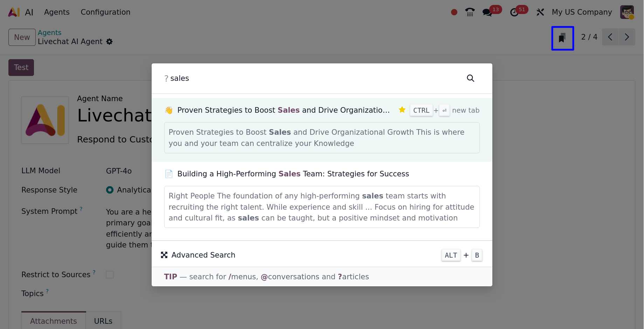Click the search magnifier icon in command palette
The width and height of the screenshot is (644, 329).
470,78
